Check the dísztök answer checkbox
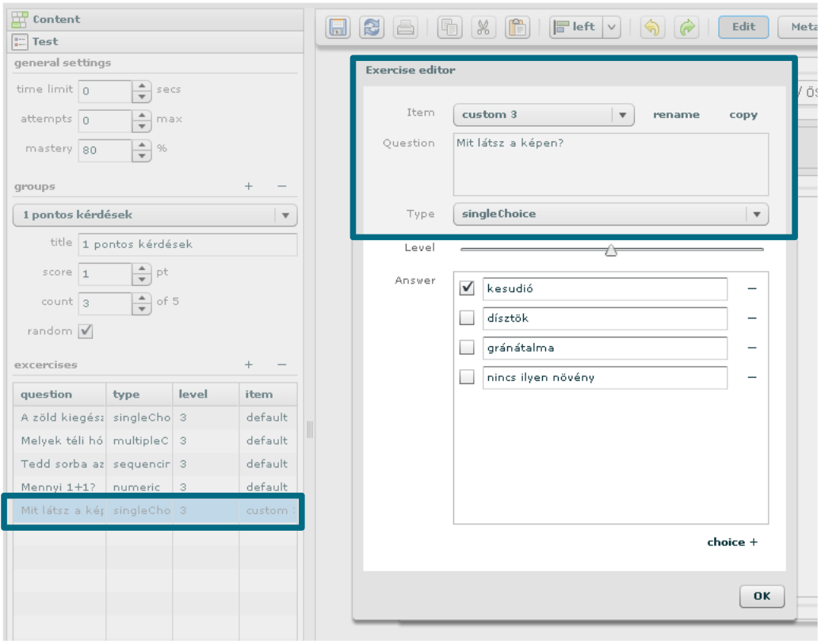Screen dimensions: 821x644 pyautogui.click(x=467, y=318)
